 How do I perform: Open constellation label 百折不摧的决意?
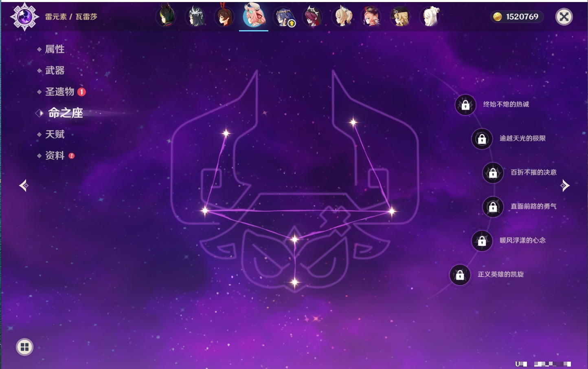point(533,172)
